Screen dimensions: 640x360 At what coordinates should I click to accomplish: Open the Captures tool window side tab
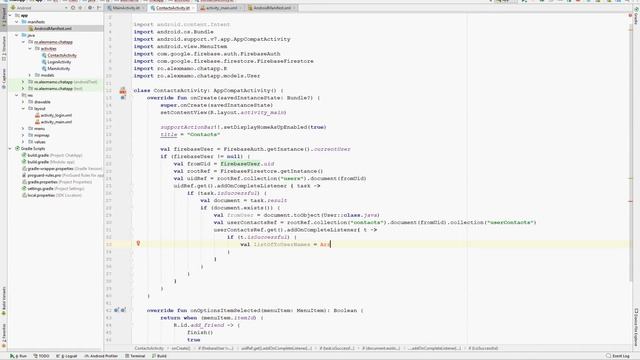click(x=4, y=79)
